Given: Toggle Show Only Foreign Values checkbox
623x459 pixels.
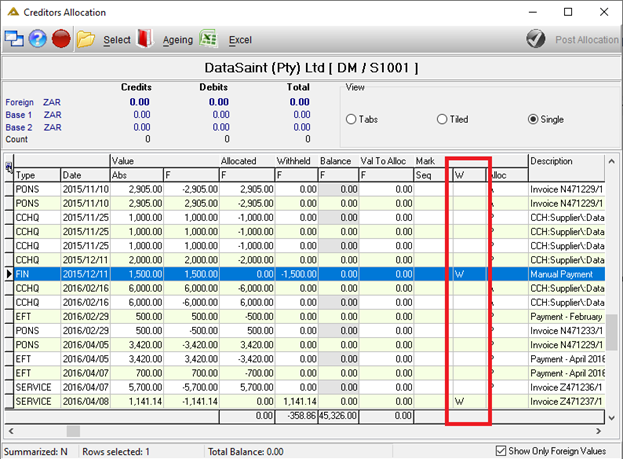Looking at the screenshot, I should click(501, 451).
